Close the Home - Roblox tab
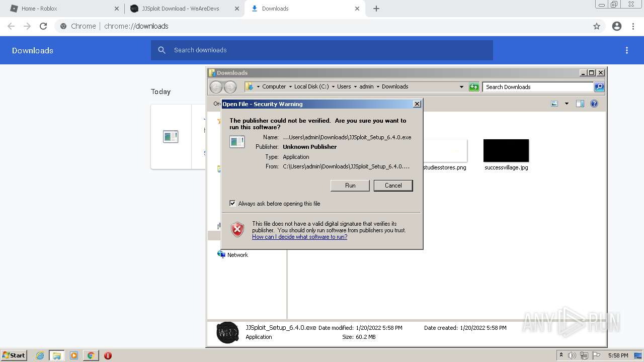Screen dimensions: 644x362 click(117, 9)
